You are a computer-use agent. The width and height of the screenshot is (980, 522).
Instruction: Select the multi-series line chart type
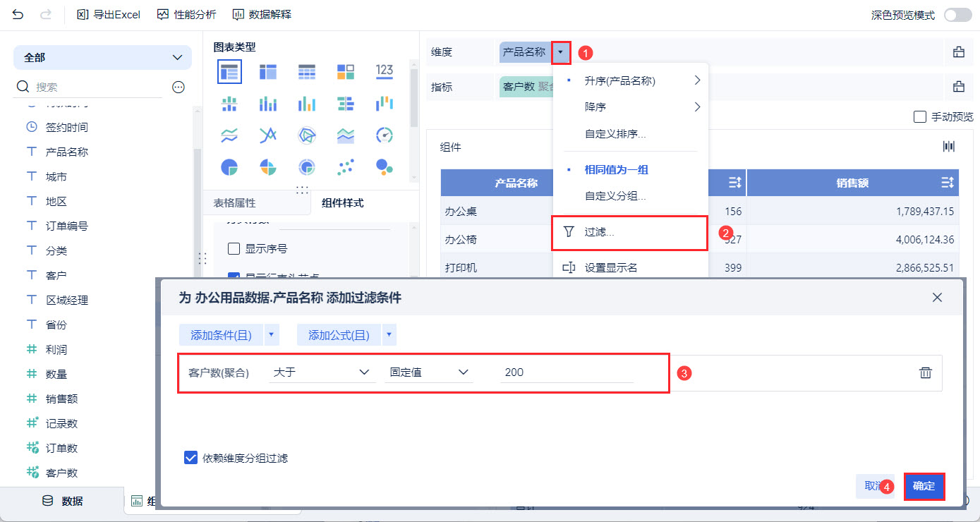point(268,135)
